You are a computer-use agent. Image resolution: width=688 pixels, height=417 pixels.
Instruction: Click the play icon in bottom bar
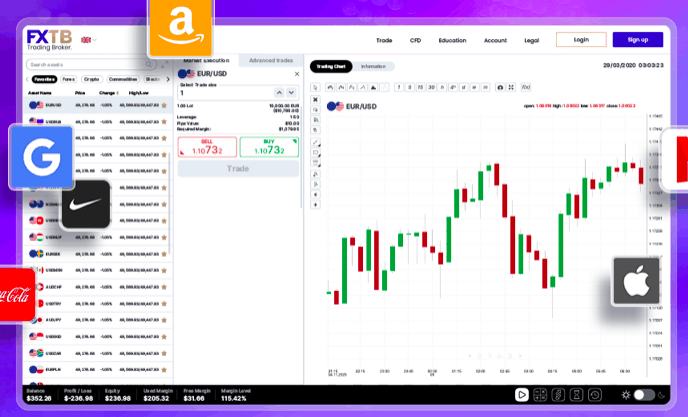tap(521, 395)
